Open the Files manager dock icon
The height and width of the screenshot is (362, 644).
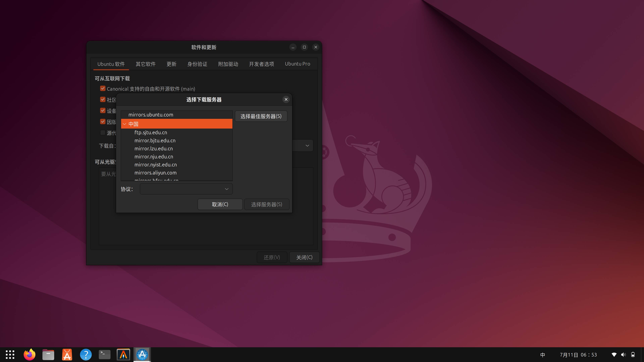click(x=48, y=354)
